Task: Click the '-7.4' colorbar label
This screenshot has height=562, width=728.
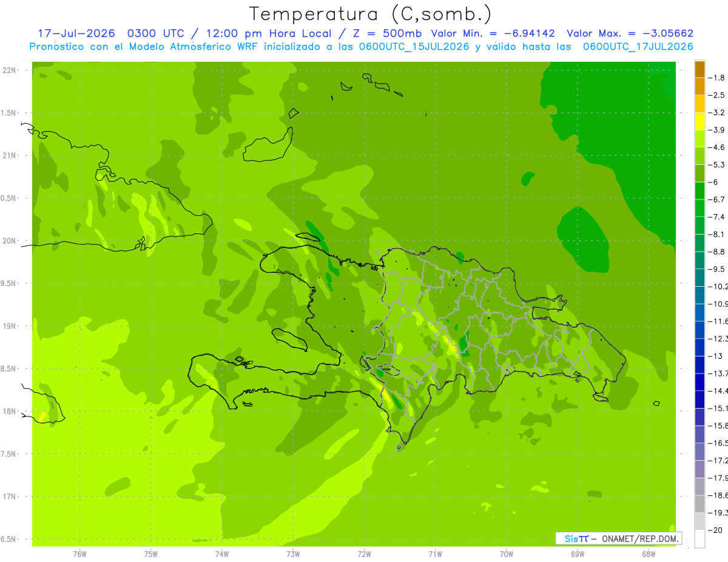Action: pos(716,217)
